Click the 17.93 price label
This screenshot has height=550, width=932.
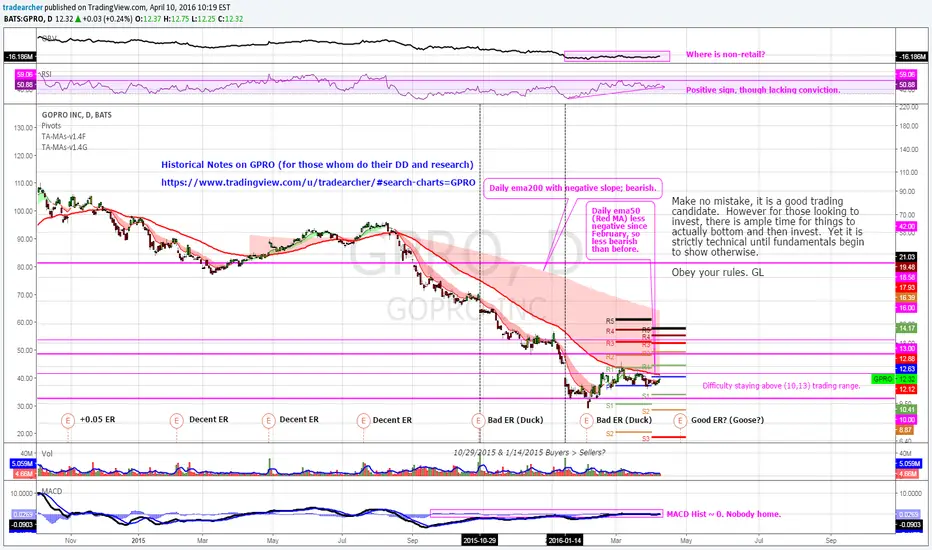click(906, 287)
